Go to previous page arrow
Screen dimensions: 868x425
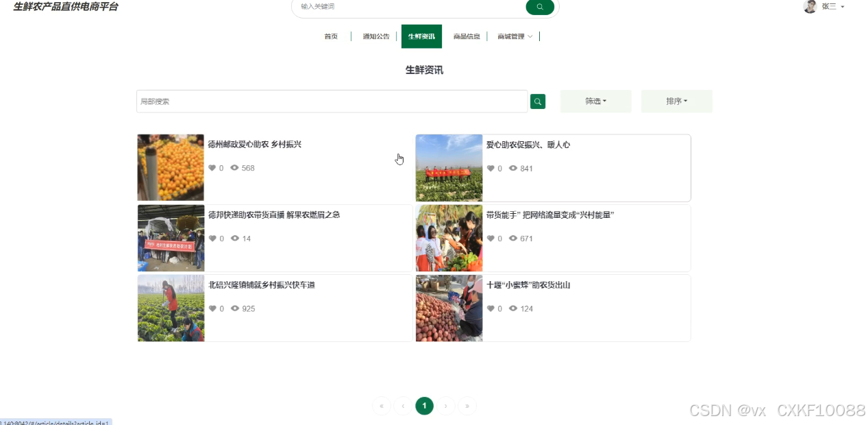(403, 406)
